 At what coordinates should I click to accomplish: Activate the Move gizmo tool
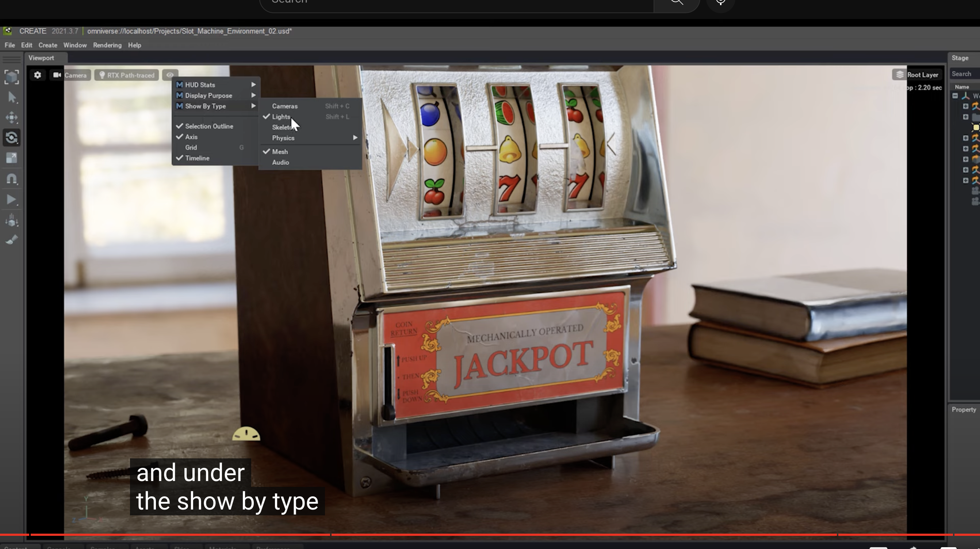12,117
